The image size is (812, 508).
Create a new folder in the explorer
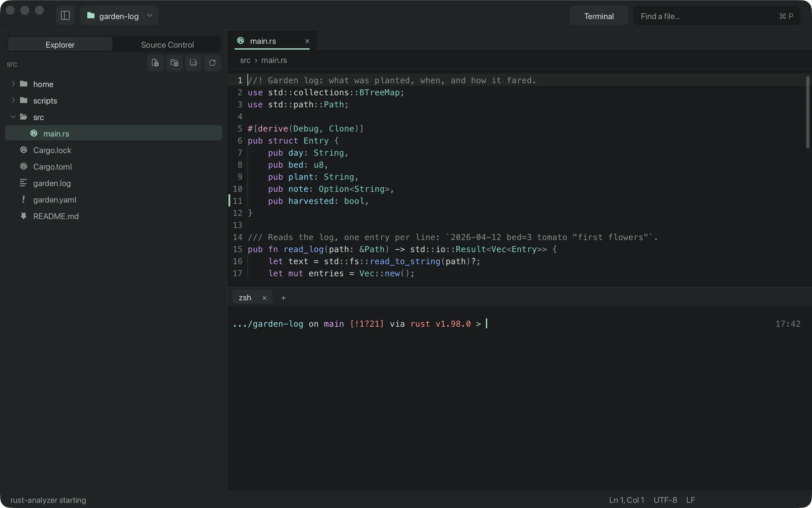pyautogui.click(x=174, y=63)
